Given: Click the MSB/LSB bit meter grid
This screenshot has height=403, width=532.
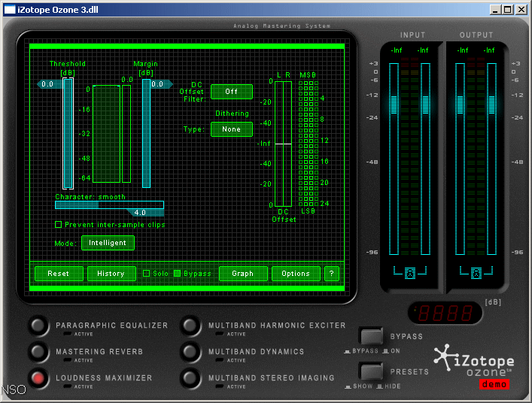Looking at the screenshot, I should (x=308, y=144).
